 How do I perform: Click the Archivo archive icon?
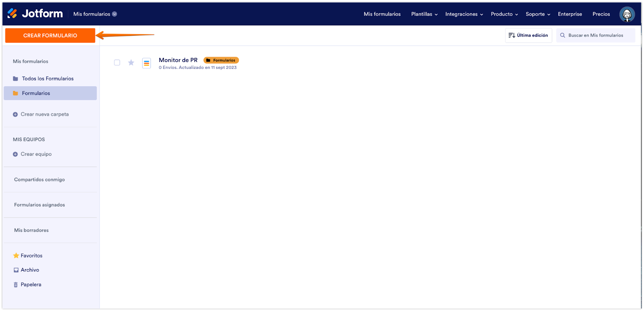pyautogui.click(x=16, y=270)
